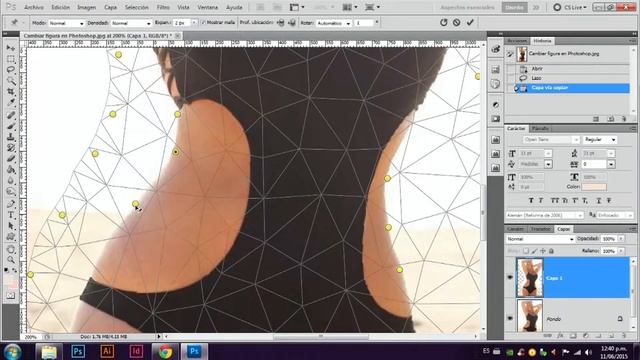The width and height of the screenshot is (640, 360).
Task: Select the Lasso tool in toolbox
Action: [11, 70]
